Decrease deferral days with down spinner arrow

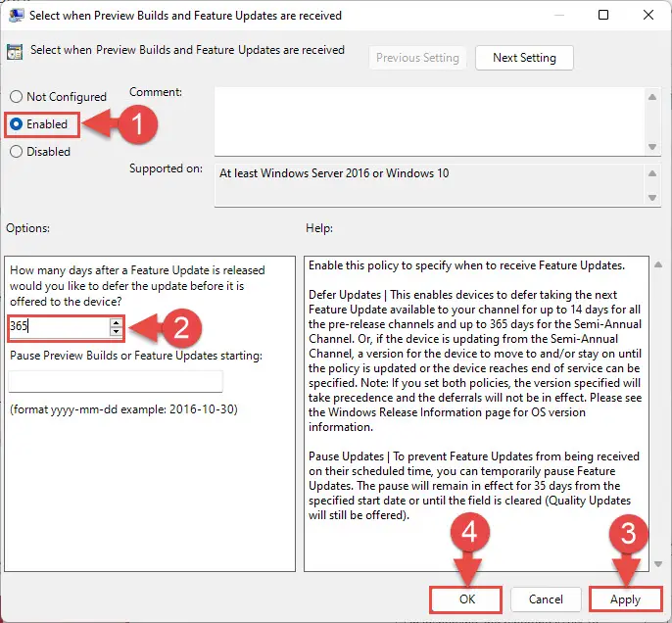[x=116, y=331]
